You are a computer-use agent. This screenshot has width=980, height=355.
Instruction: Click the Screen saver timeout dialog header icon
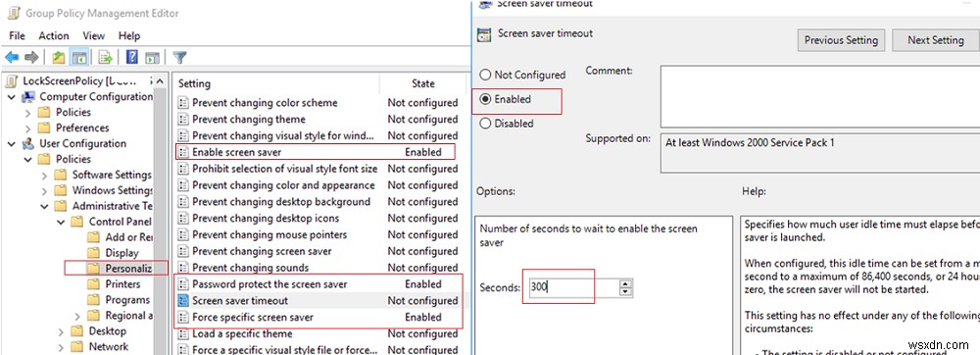pyautogui.click(x=484, y=34)
